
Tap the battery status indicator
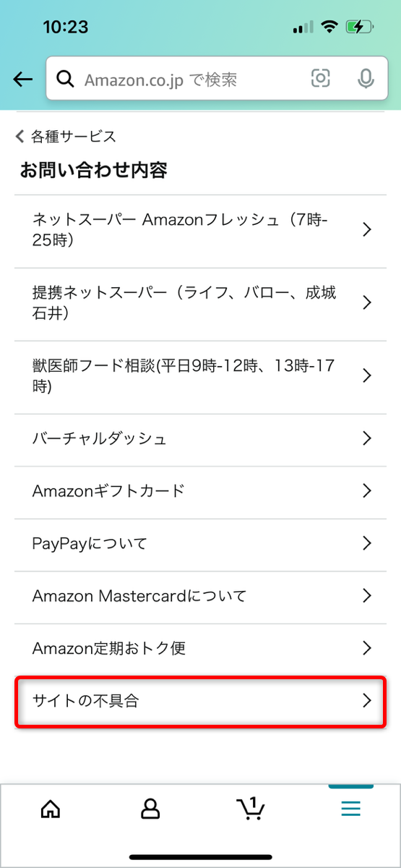coord(358,27)
